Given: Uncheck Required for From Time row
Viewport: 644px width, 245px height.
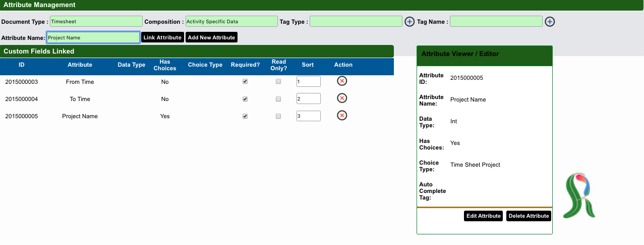Looking at the screenshot, I should (245, 81).
